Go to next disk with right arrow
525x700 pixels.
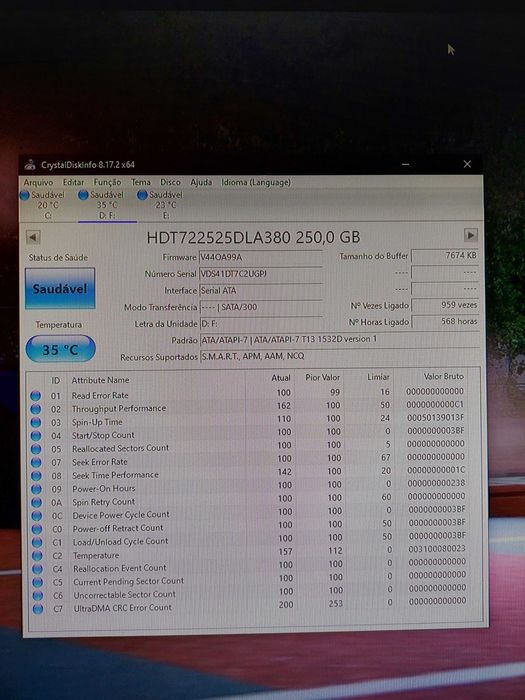[471, 235]
